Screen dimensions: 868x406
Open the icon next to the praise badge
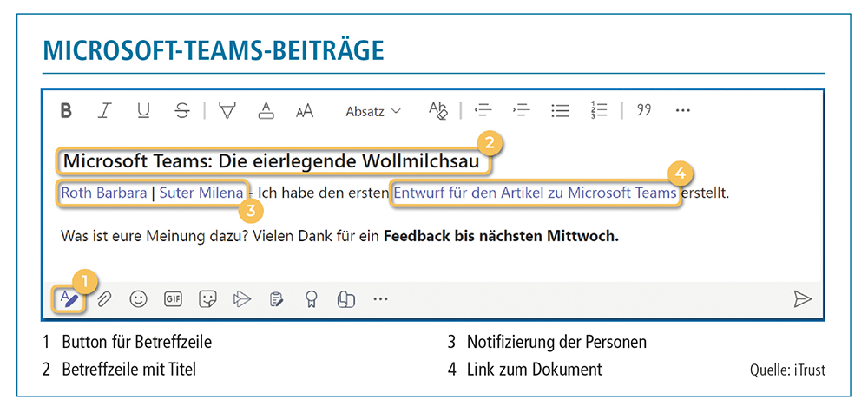(x=345, y=300)
